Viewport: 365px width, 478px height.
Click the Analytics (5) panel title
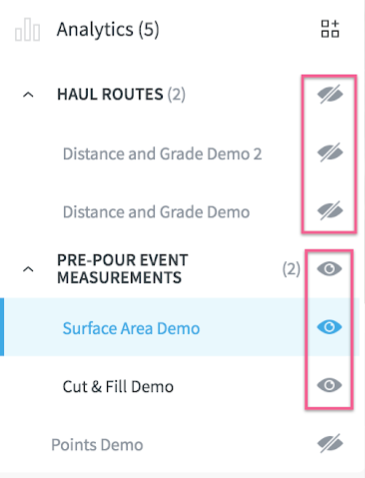(108, 29)
